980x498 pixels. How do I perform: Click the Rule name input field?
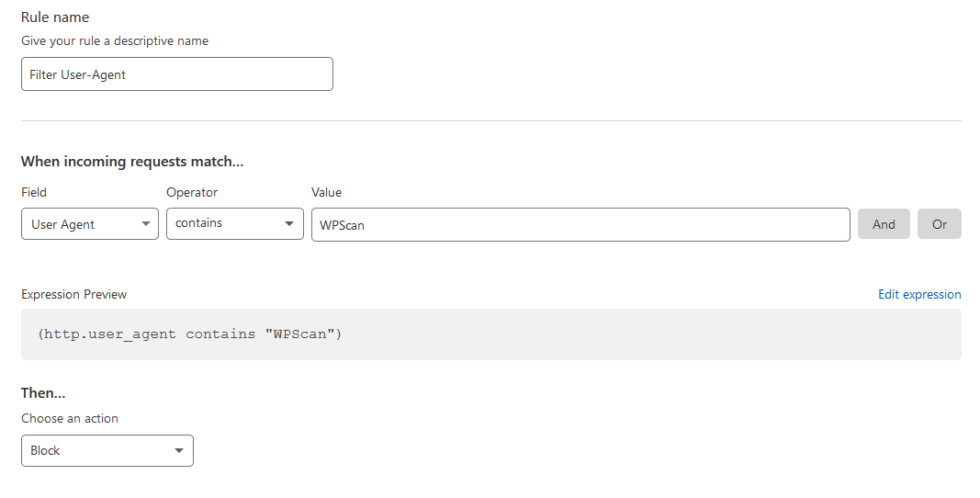click(177, 74)
